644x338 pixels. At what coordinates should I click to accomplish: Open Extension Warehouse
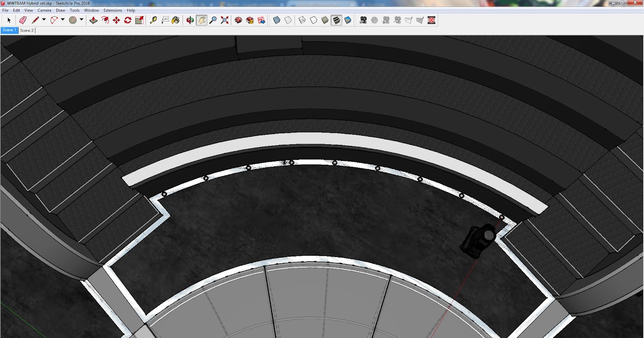[x=250, y=20]
